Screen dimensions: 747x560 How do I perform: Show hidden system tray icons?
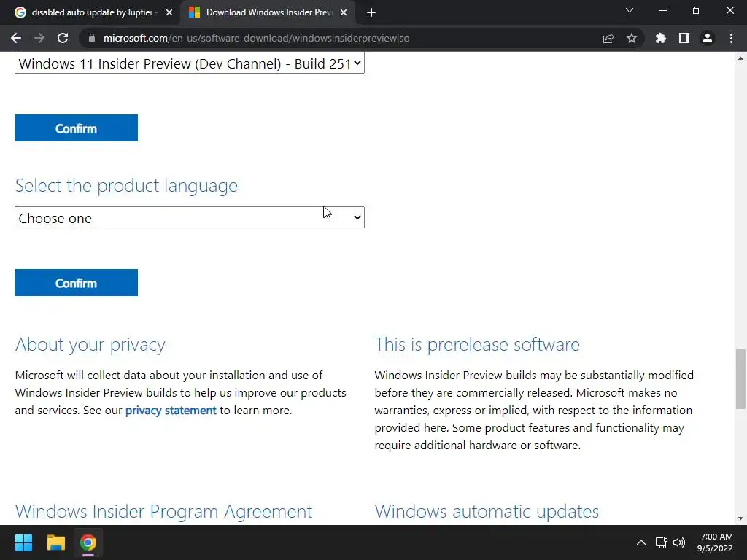coord(641,542)
